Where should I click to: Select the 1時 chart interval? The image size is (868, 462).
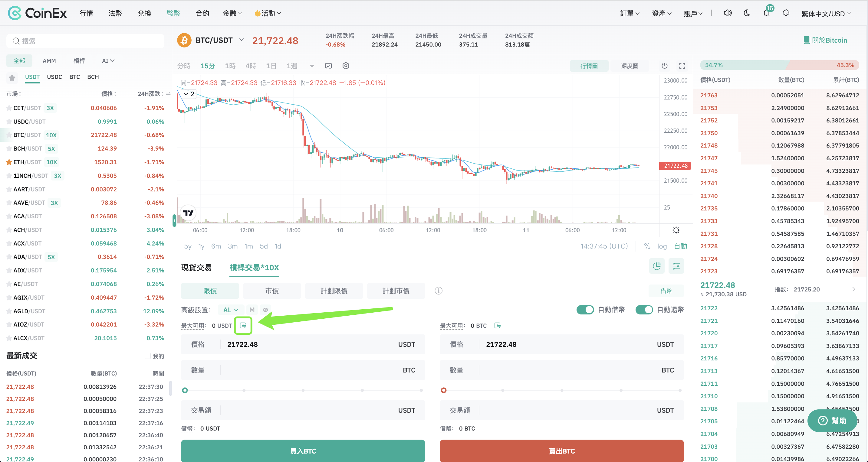(230, 66)
